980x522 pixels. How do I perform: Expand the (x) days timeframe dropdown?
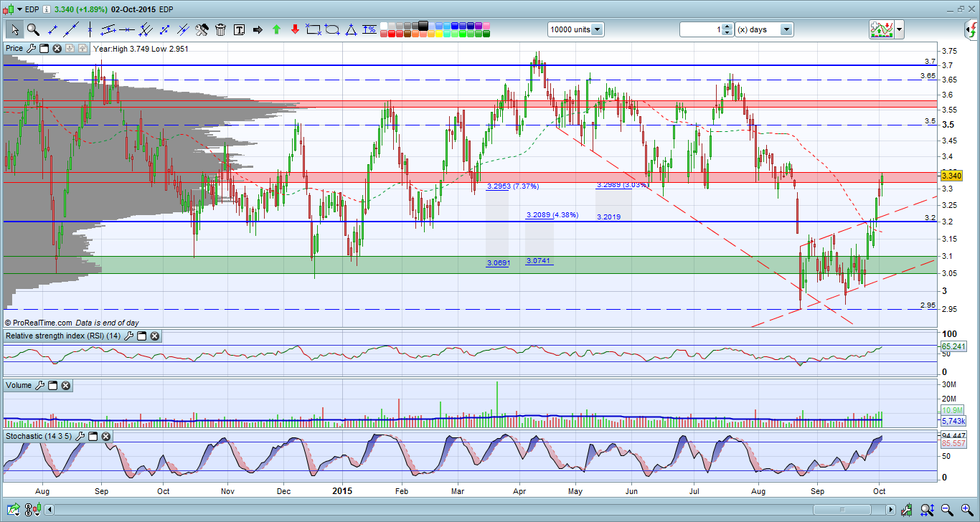pos(786,29)
